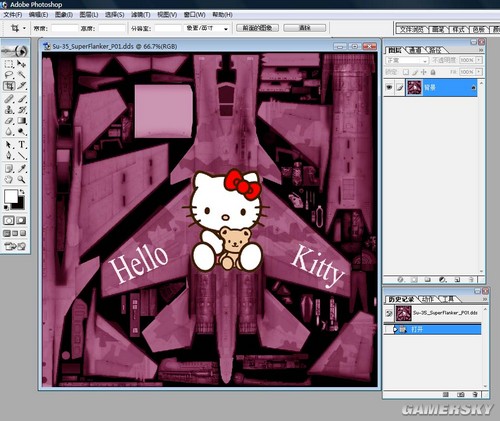The image size is (500, 421).
Task: Switch to the 通道 channels tab
Action: coord(415,50)
